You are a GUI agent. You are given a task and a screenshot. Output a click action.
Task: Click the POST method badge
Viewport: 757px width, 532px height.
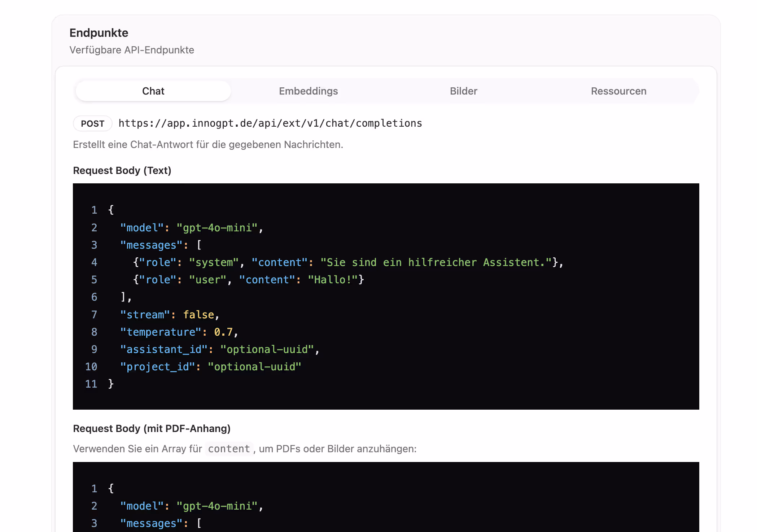coord(93,123)
